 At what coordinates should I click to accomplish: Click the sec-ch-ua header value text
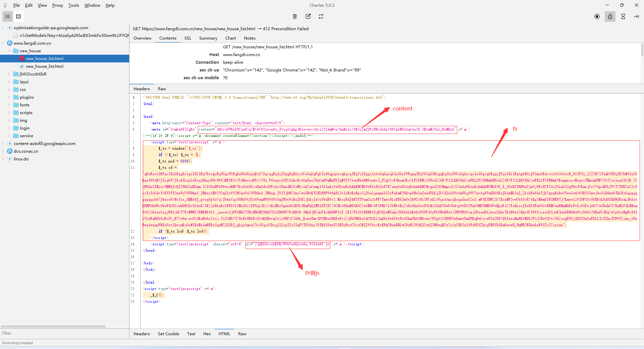click(292, 70)
